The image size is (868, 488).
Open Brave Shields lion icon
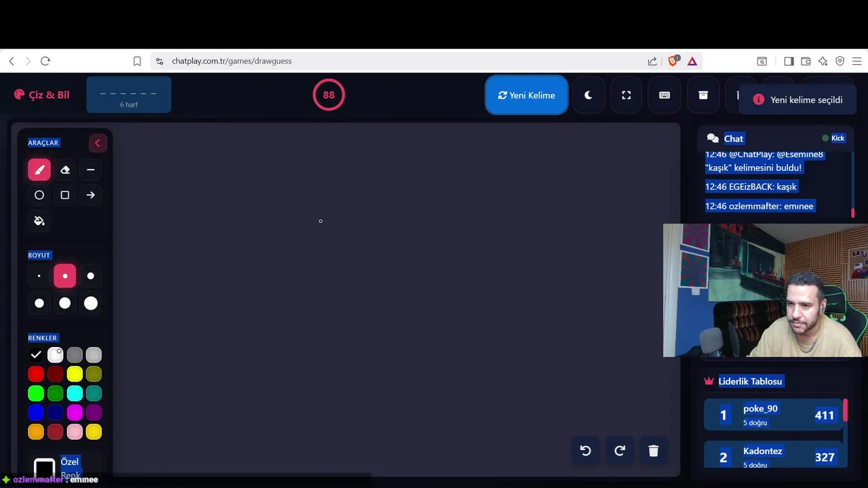(673, 60)
